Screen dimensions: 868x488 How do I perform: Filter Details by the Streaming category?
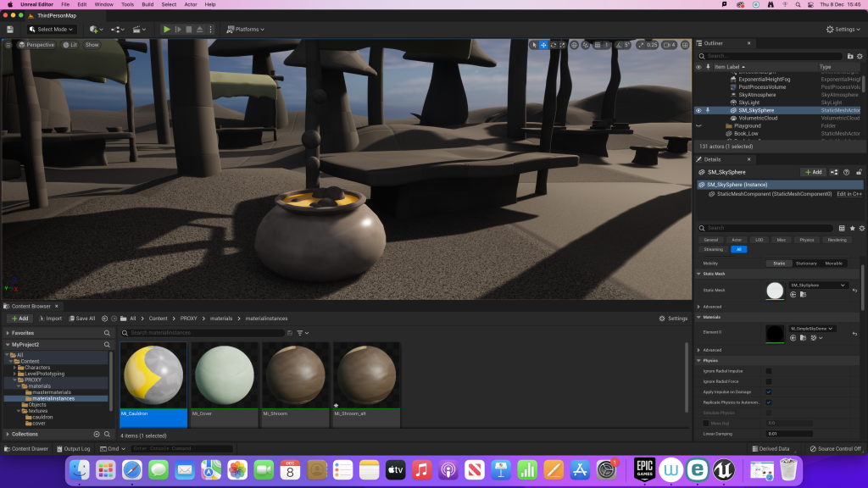[713, 250]
